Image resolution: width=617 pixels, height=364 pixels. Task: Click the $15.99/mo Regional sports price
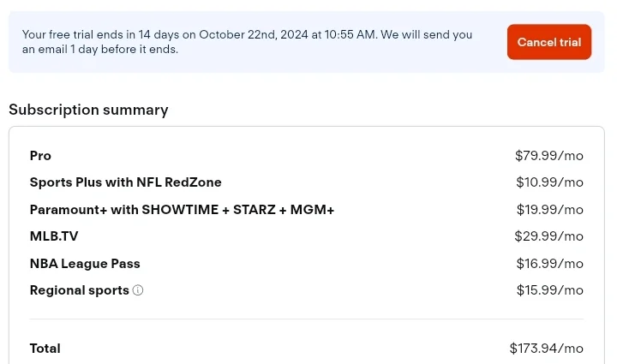pyautogui.click(x=549, y=290)
